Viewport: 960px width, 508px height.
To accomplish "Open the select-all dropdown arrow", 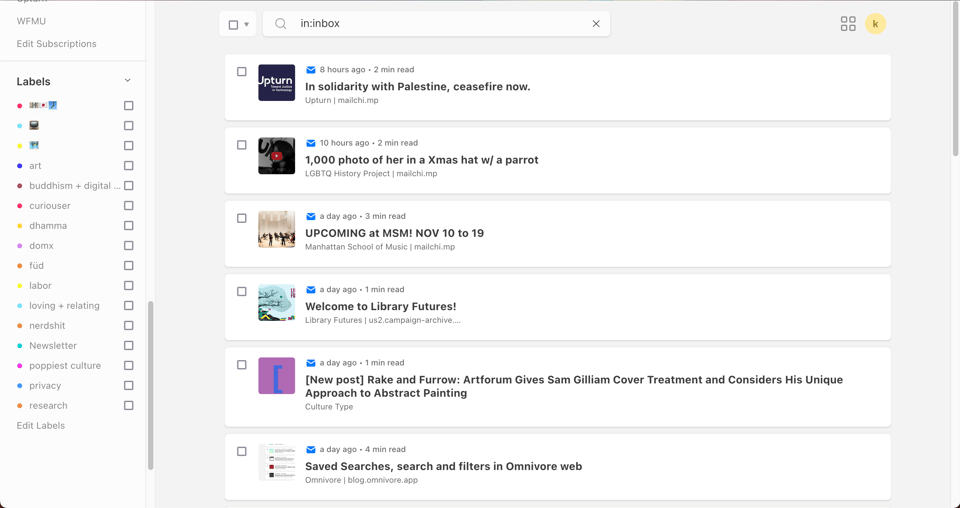I will click(247, 24).
